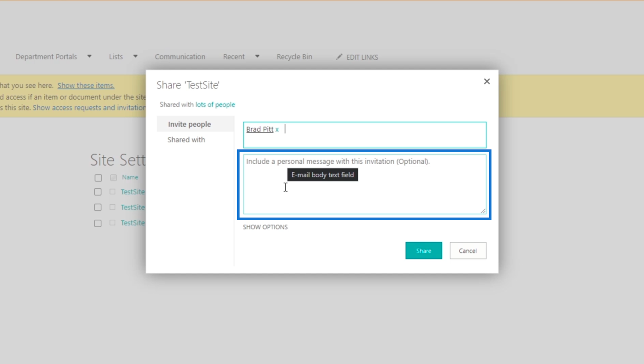
Task: Grab the message box resize handle
Action: click(483, 211)
